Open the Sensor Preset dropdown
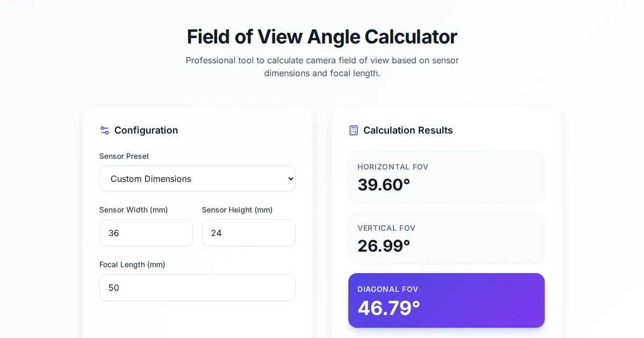The height and width of the screenshot is (338, 644). tap(197, 179)
